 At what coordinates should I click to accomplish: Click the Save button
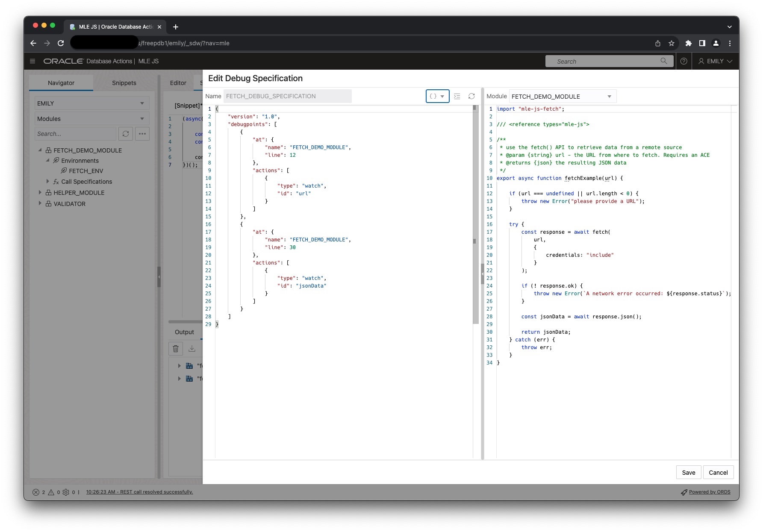coord(688,473)
